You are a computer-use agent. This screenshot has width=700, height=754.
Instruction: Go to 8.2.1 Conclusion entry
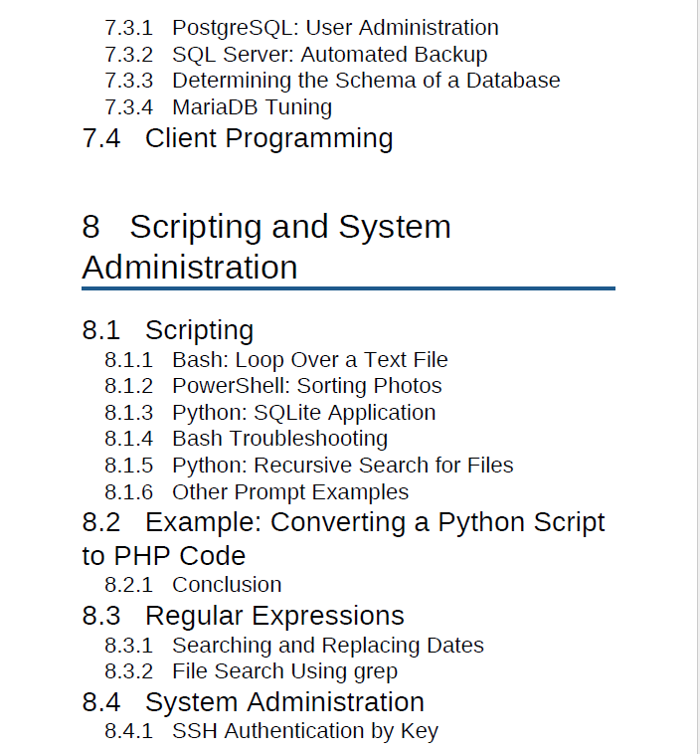click(x=193, y=585)
